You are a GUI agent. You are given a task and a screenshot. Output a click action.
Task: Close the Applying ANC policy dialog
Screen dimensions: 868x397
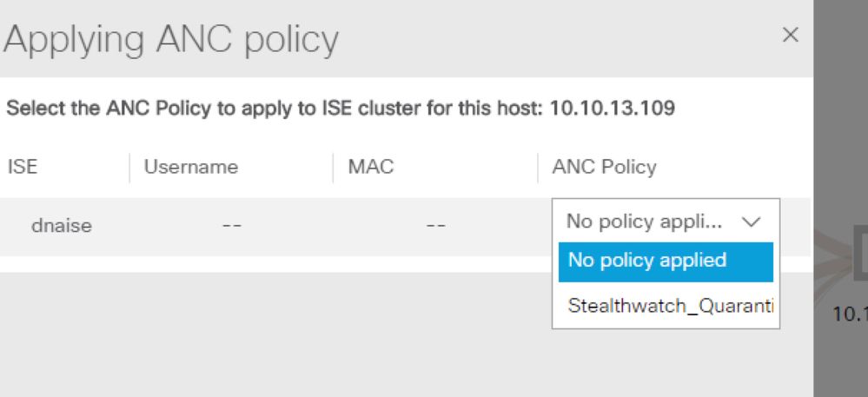[791, 35]
